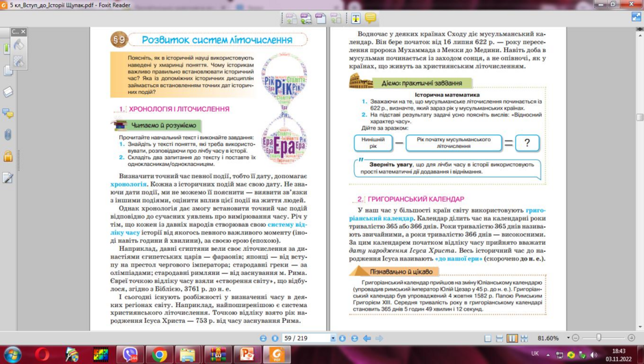Click the first greyed PDF convert icon
The image size is (644, 364).
tap(290, 18)
